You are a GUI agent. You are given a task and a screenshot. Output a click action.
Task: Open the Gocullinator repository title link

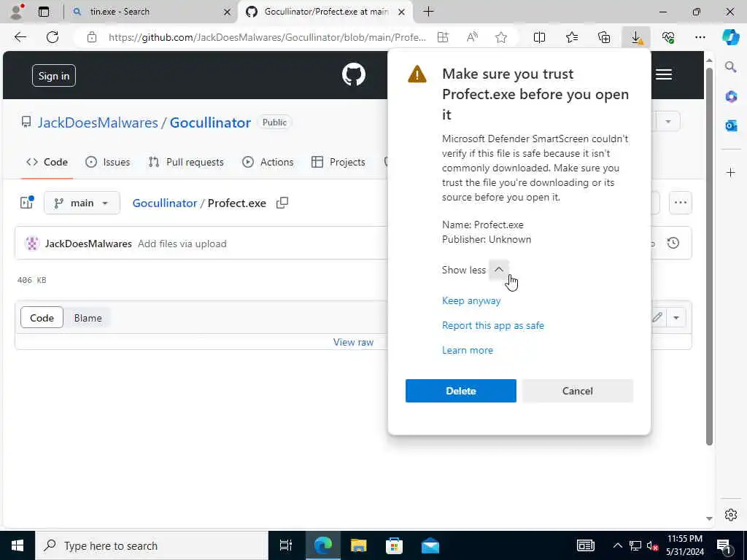210,122
